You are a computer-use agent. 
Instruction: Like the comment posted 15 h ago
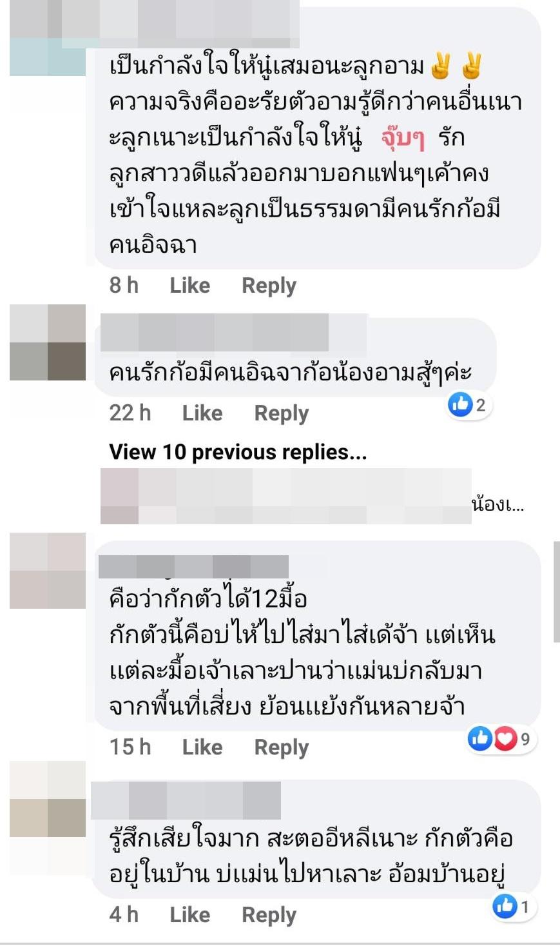(202, 747)
